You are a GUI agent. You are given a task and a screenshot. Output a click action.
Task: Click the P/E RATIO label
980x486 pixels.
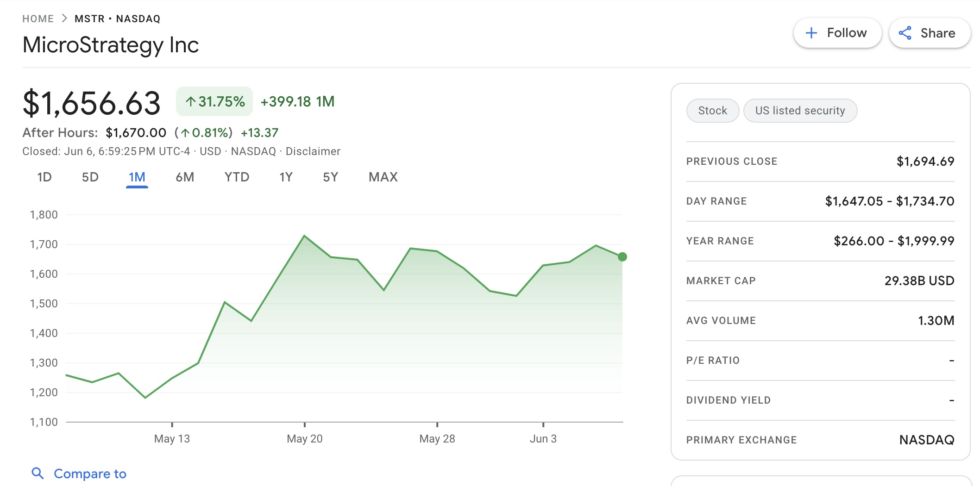tap(713, 361)
